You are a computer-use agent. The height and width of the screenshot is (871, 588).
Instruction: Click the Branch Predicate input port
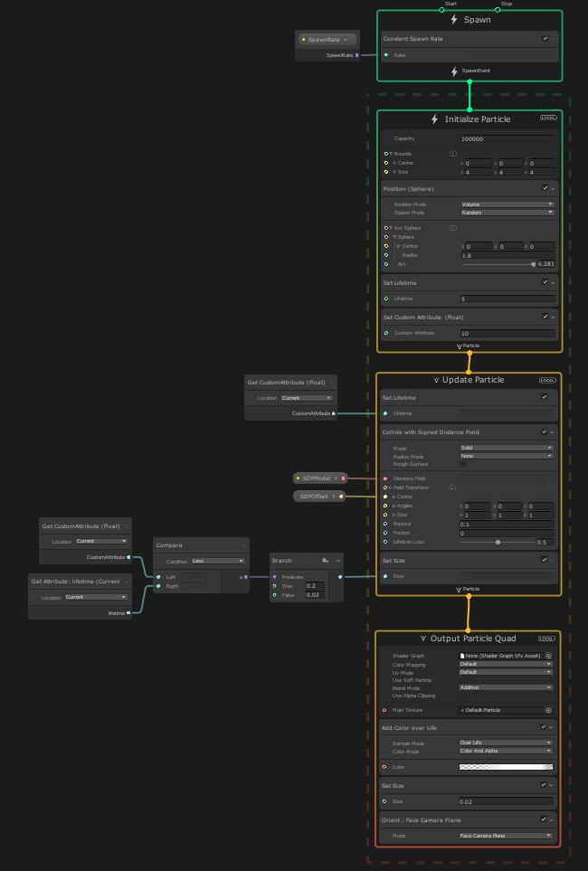coord(274,577)
